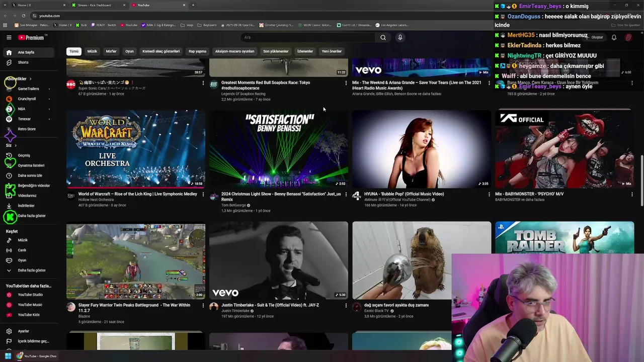644x362 pixels.
Task: Play World of Warcraft Live Orchestra thumbnail
Action: [x=136, y=149]
